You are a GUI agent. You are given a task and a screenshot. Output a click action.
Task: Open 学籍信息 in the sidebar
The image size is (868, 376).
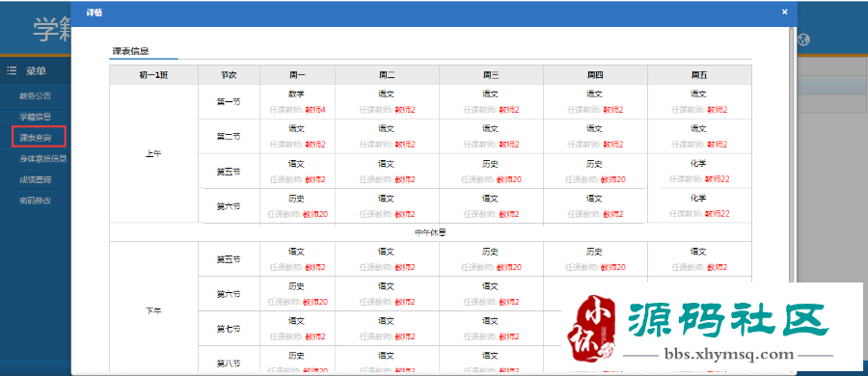(x=36, y=117)
